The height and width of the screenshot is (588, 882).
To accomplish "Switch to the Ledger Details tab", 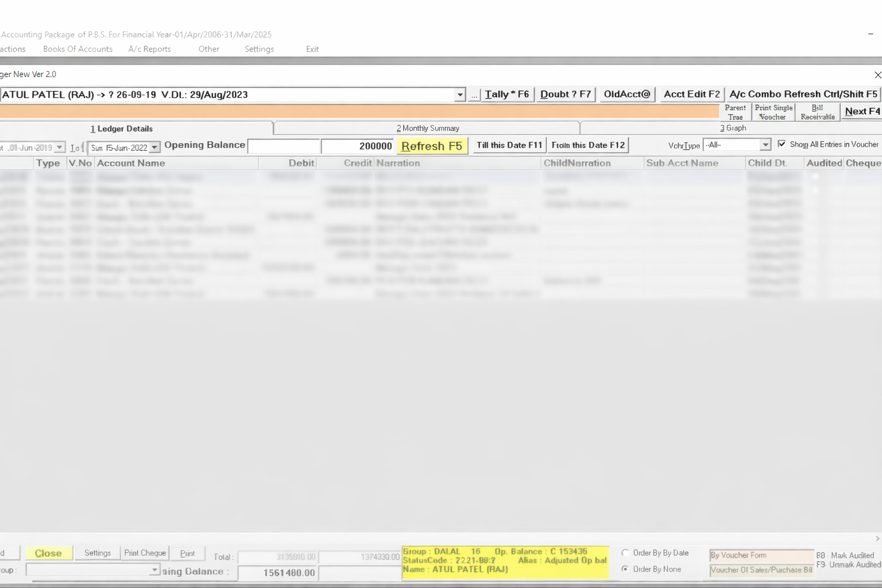I will pyautogui.click(x=121, y=129).
